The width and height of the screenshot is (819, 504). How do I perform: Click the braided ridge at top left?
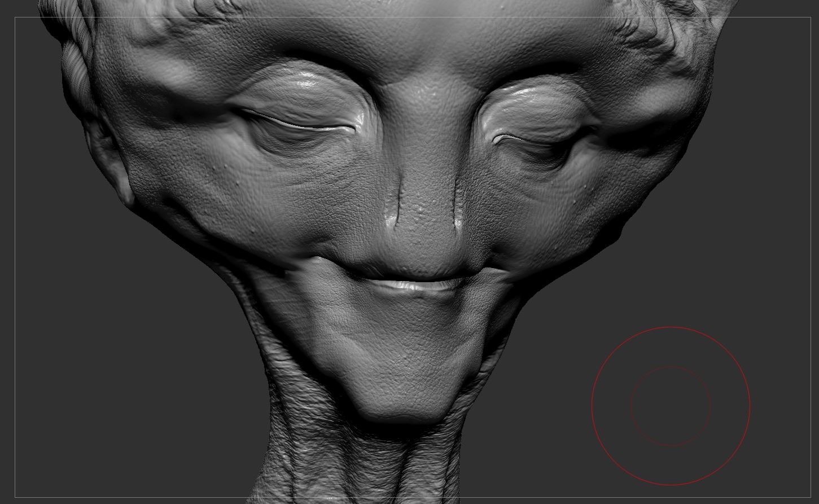coord(76,56)
